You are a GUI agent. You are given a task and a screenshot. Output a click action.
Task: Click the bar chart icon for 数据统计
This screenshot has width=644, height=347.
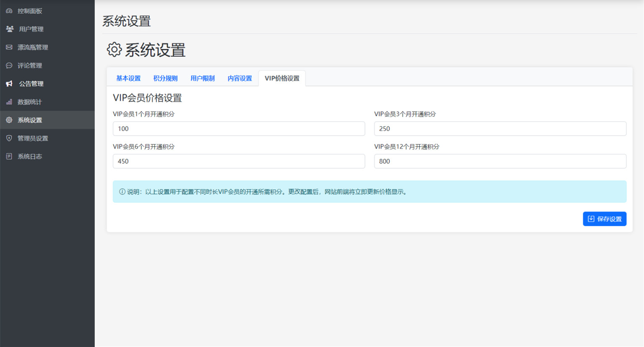(x=9, y=102)
